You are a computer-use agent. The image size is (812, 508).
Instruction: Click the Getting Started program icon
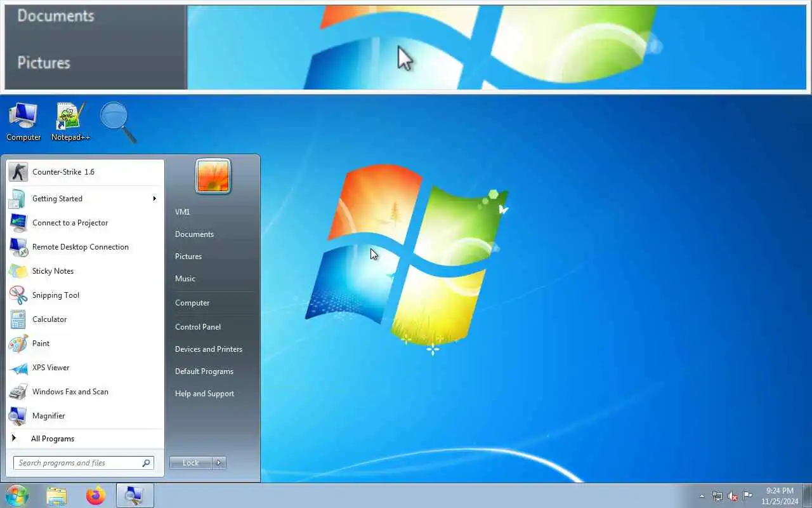pos(18,199)
